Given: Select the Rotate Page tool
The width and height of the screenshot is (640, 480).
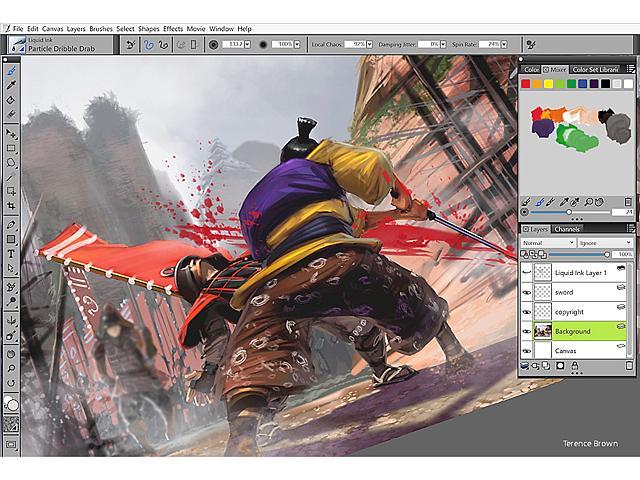Looking at the screenshot, I should [11, 383].
